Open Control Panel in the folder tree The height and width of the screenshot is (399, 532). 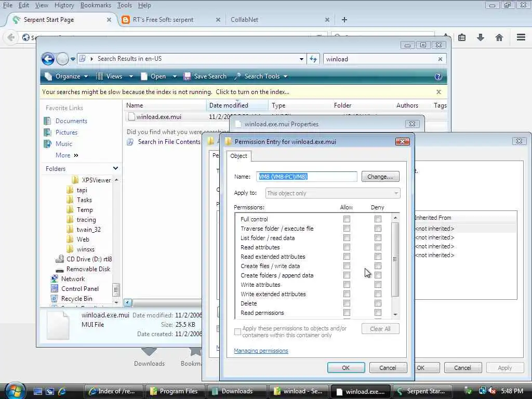click(79, 289)
